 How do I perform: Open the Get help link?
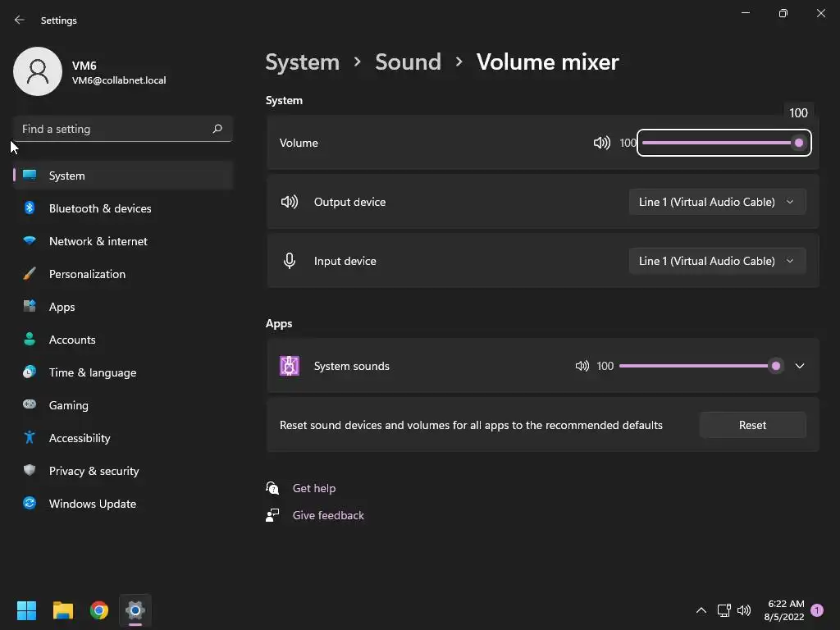click(314, 488)
